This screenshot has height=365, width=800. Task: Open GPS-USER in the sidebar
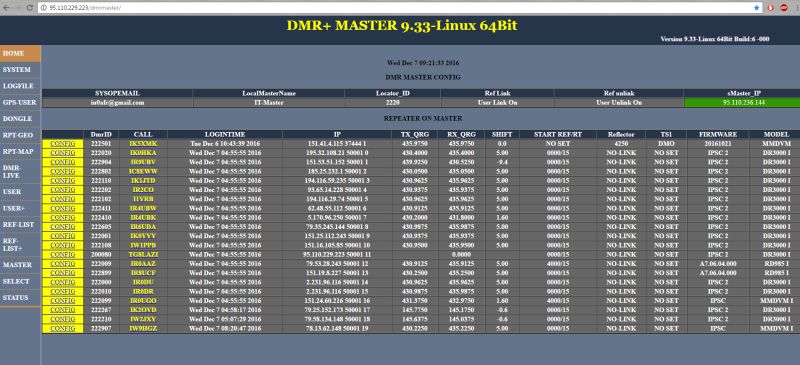pos(20,103)
